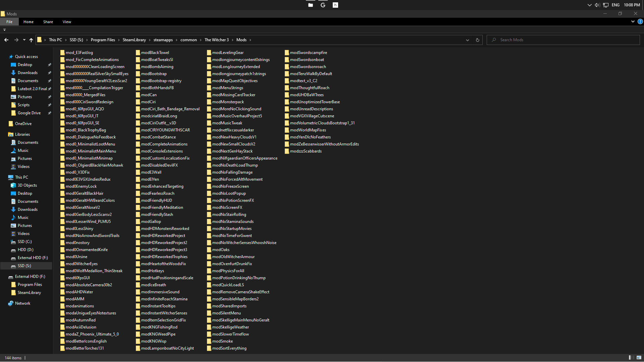Select HDD (D:) drive in sidebar
Image resolution: width=644 pixels, height=362 pixels.
pyautogui.click(x=25, y=250)
